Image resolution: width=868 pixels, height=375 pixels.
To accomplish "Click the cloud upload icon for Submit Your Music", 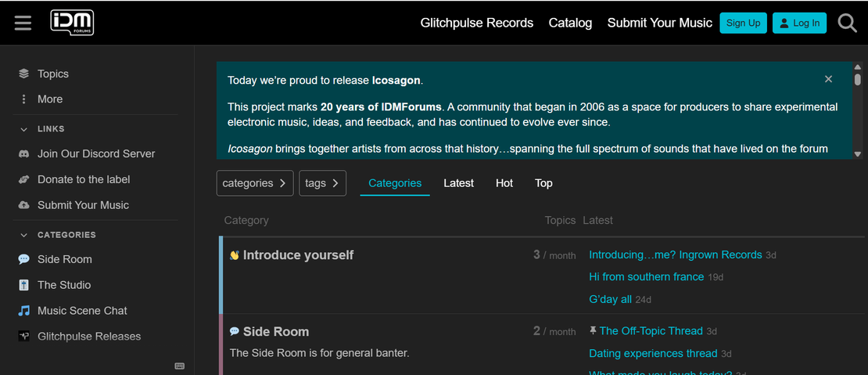I will click(x=23, y=205).
